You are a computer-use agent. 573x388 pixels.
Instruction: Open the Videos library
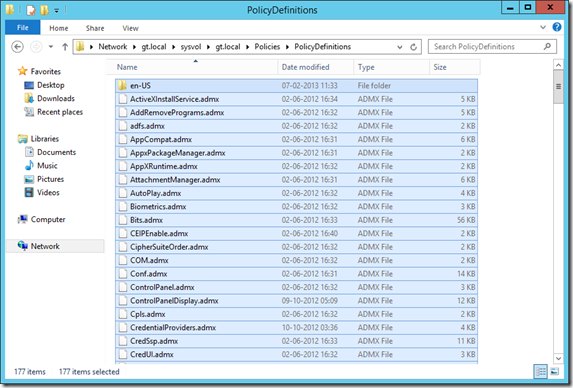[x=48, y=193]
